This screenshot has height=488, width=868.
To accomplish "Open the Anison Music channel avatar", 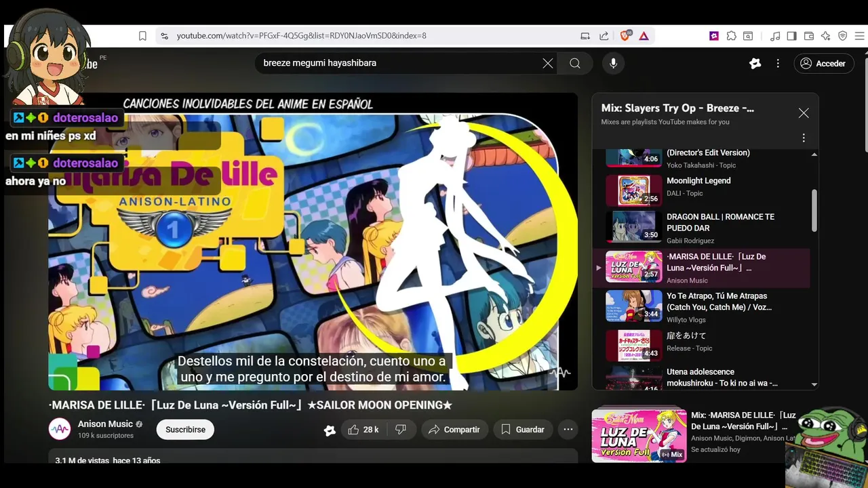I will point(60,430).
